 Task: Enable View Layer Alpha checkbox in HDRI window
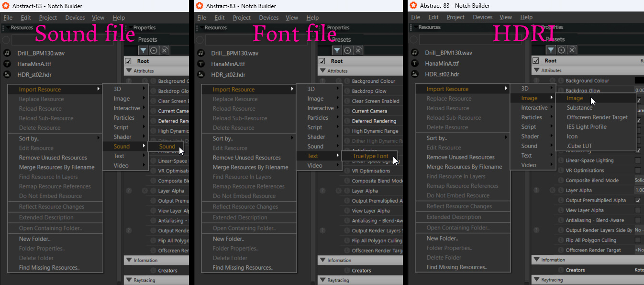click(638, 210)
